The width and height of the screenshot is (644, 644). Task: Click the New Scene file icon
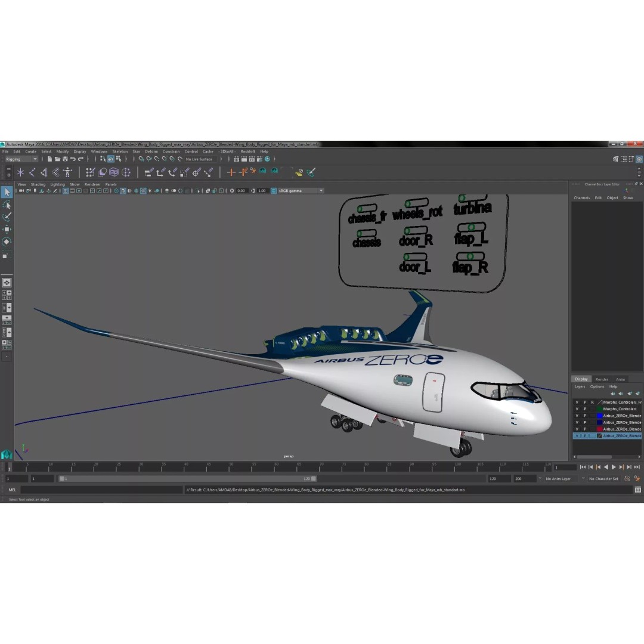coord(49,159)
